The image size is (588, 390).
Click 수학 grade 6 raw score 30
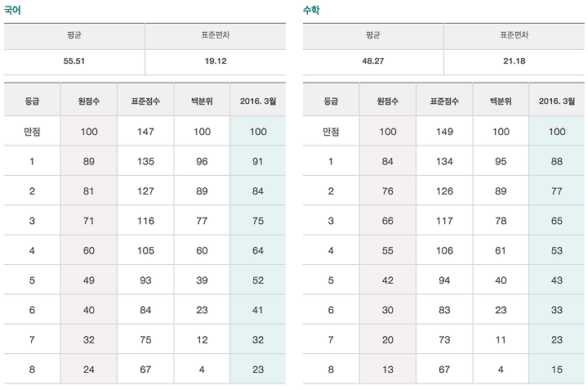[x=388, y=310]
